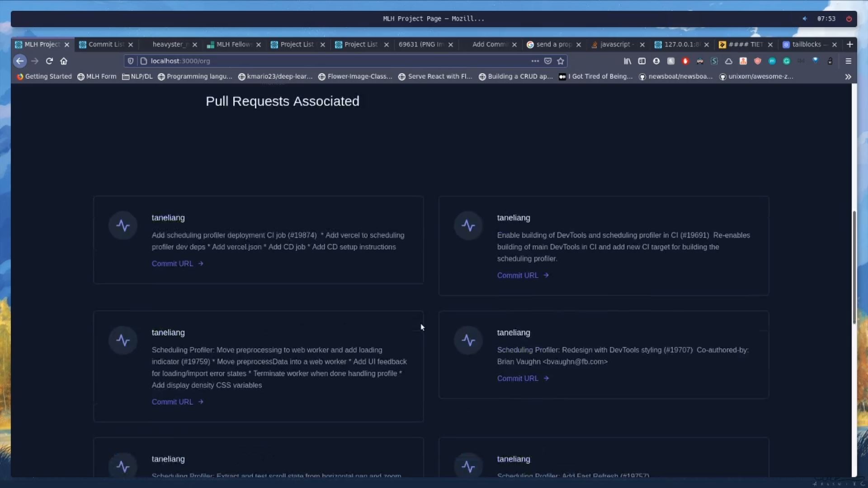
Task: Go to the browser home page
Action: pyautogui.click(x=64, y=61)
